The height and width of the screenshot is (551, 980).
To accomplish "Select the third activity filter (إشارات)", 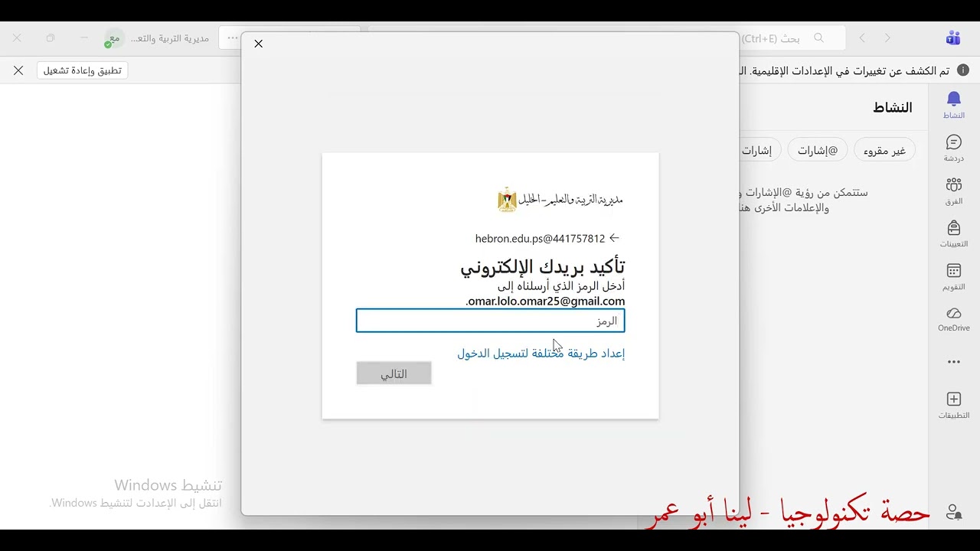I will 759,150.
